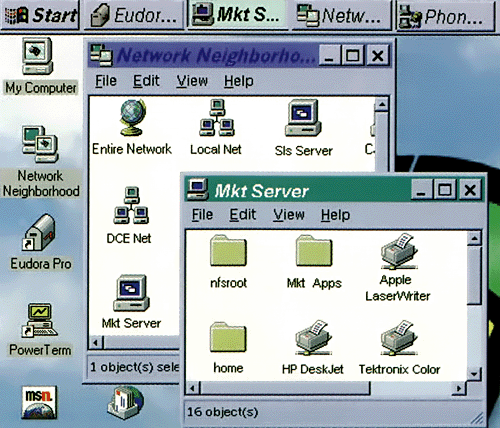Image resolution: width=500 pixels, height=428 pixels.
Task: Click the Network Neighborhood title bar icon
Action: (101, 55)
